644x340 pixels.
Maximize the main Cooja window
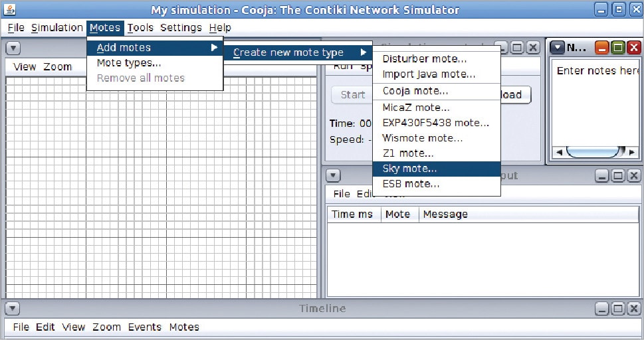[x=619, y=9]
